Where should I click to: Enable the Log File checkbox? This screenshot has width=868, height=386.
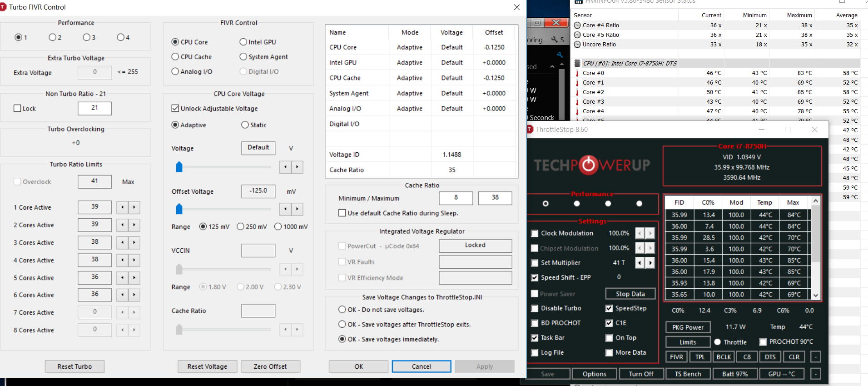click(x=535, y=353)
